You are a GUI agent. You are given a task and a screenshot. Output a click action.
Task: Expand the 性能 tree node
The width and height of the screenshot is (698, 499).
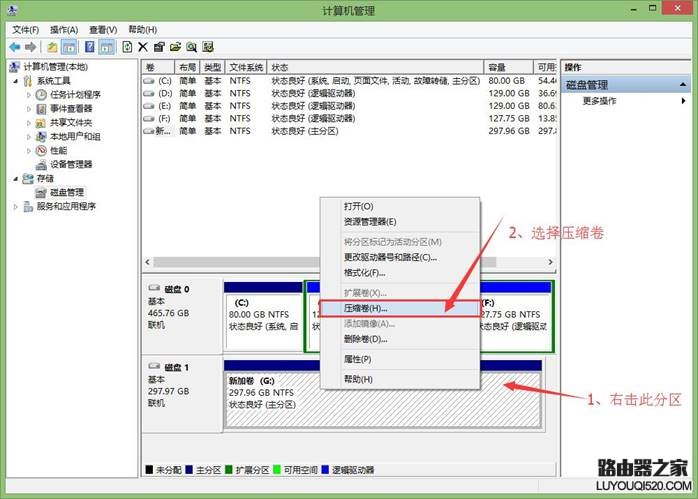[x=29, y=150]
